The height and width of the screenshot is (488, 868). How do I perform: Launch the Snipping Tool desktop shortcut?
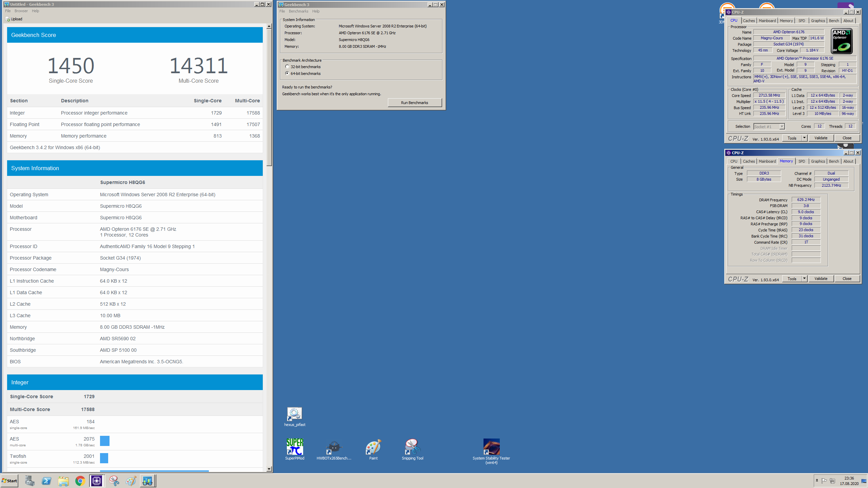(412, 449)
